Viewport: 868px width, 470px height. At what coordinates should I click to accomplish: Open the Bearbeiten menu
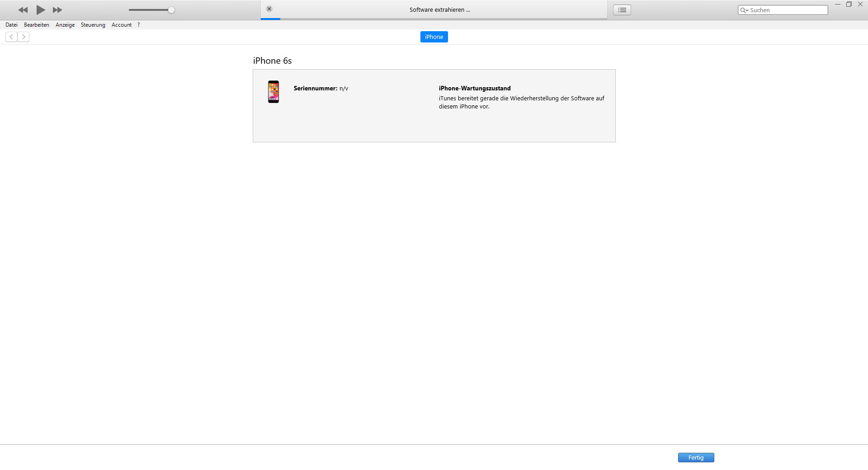[x=37, y=25]
